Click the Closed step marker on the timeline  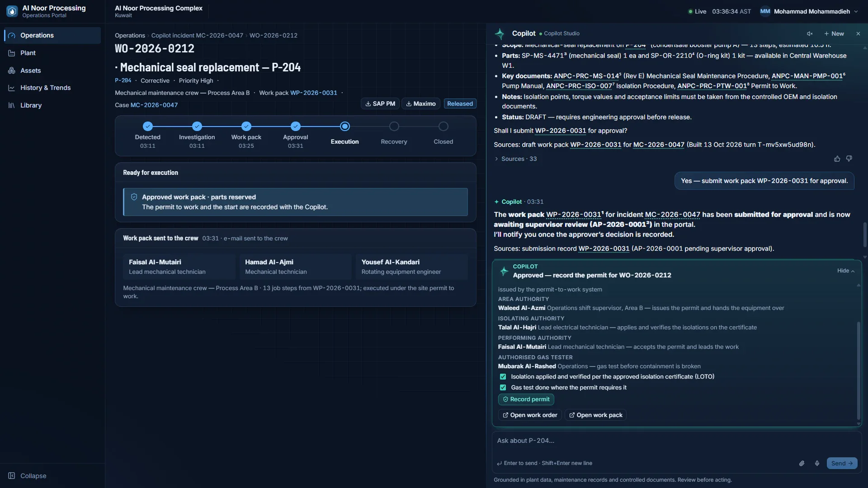[x=443, y=127]
